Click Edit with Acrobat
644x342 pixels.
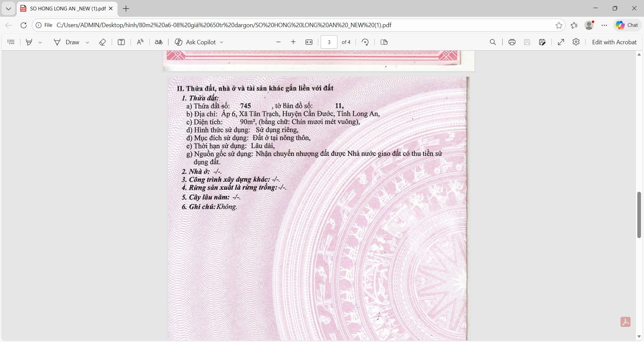pos(614,42)
